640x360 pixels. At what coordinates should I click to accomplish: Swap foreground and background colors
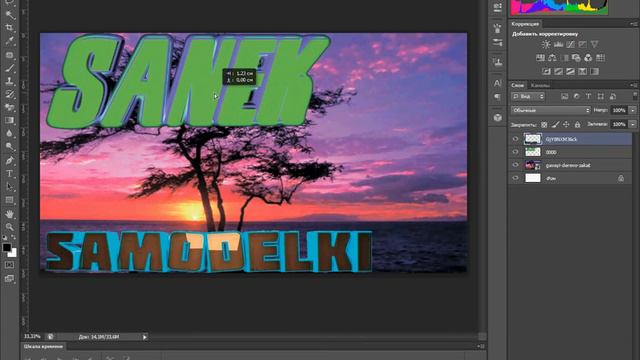13,238
